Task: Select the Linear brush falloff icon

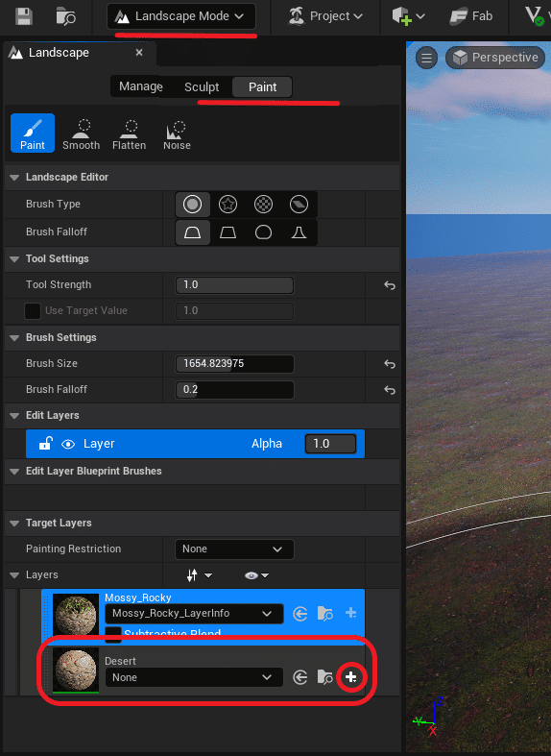Action: point(228,232)
